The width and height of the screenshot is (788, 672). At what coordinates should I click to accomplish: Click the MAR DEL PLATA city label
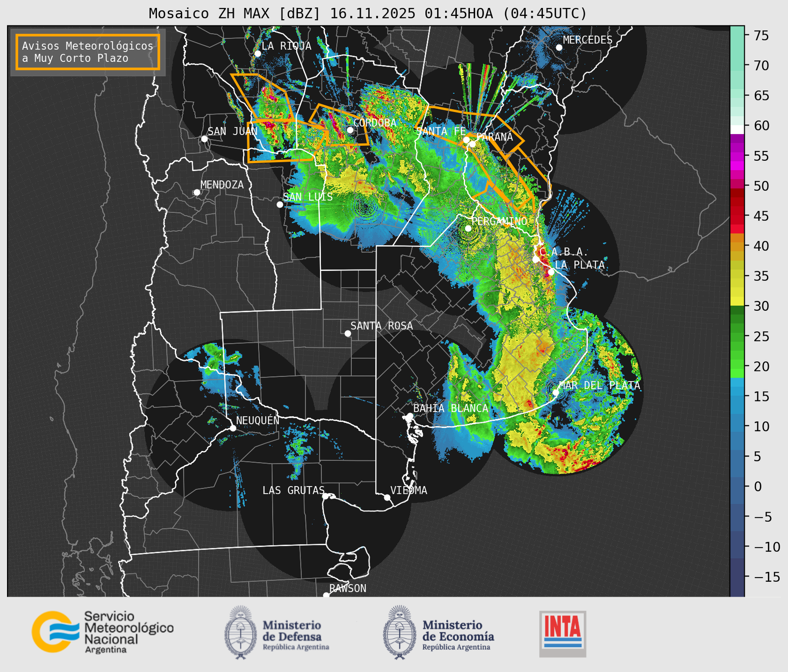[x=599, y=385]
